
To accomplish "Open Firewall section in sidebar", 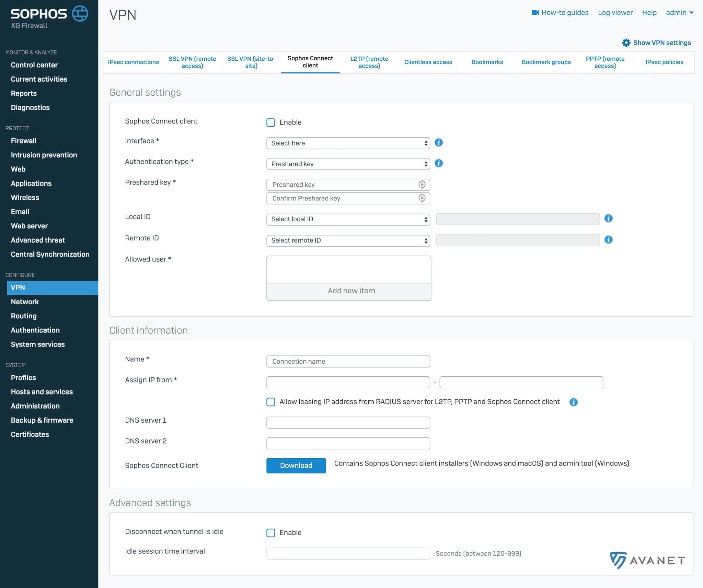I will [24, 141].
